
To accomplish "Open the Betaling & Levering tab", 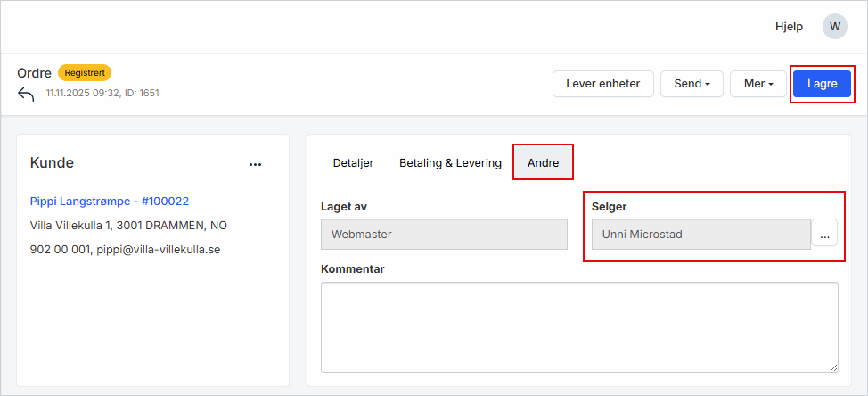I will pos(450,163).
